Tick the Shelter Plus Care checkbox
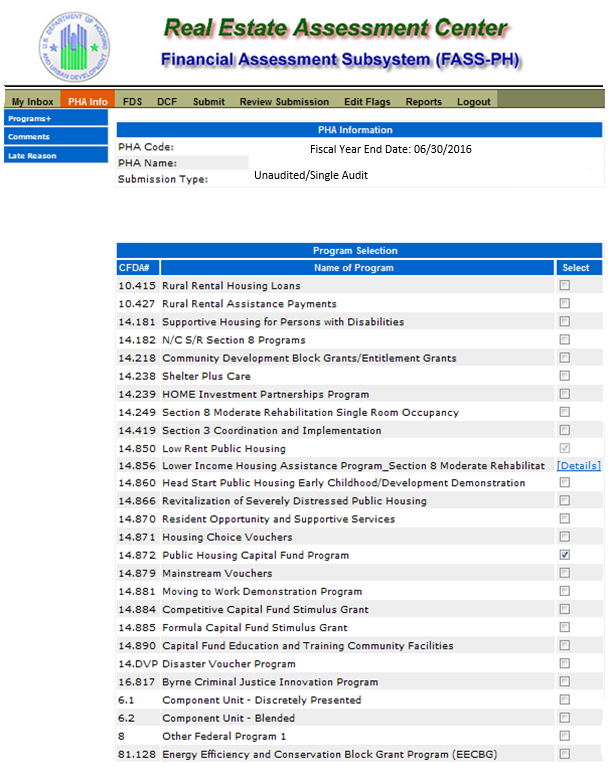This screenshot has width=608, height=768. click(565, 376)
